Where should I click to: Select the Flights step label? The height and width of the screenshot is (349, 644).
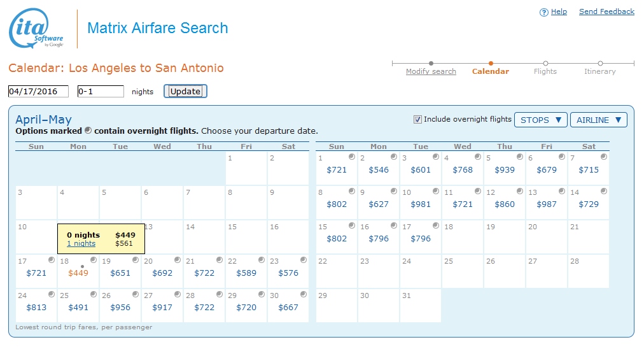pos(545,71)
